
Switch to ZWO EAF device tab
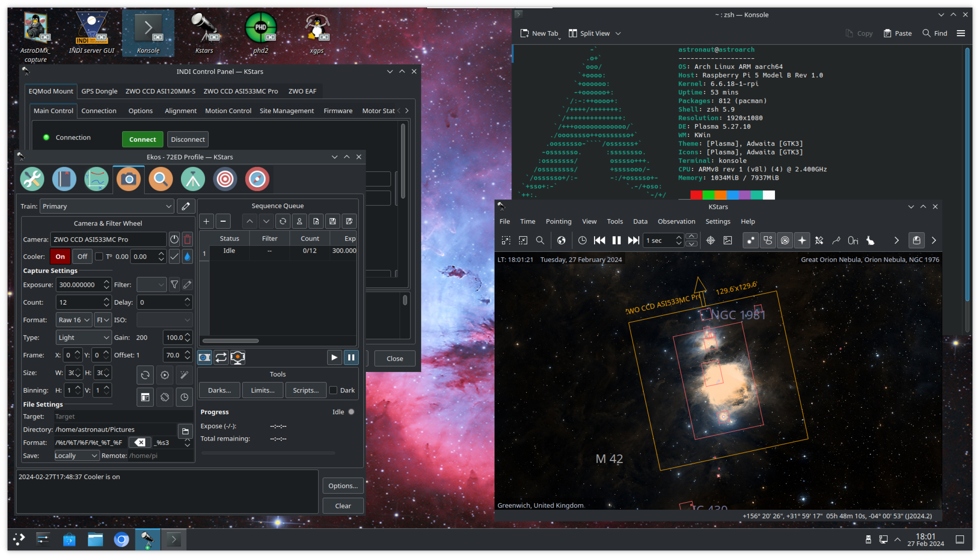click(302, 91)
